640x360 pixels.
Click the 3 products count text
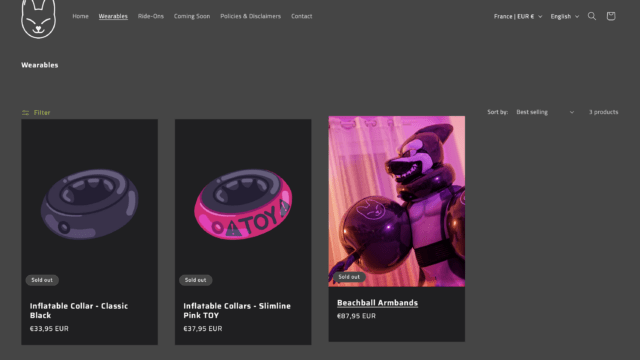tap(603, 112)
